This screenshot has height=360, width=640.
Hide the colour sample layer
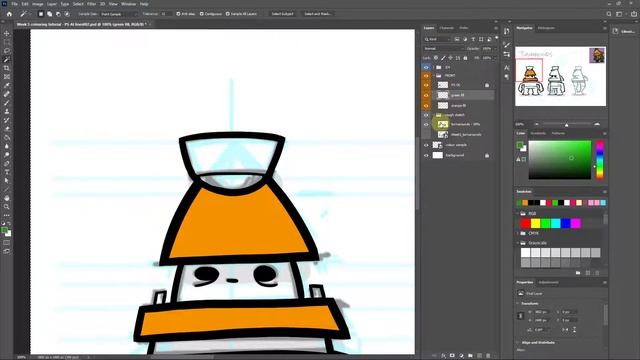point(426,145)
